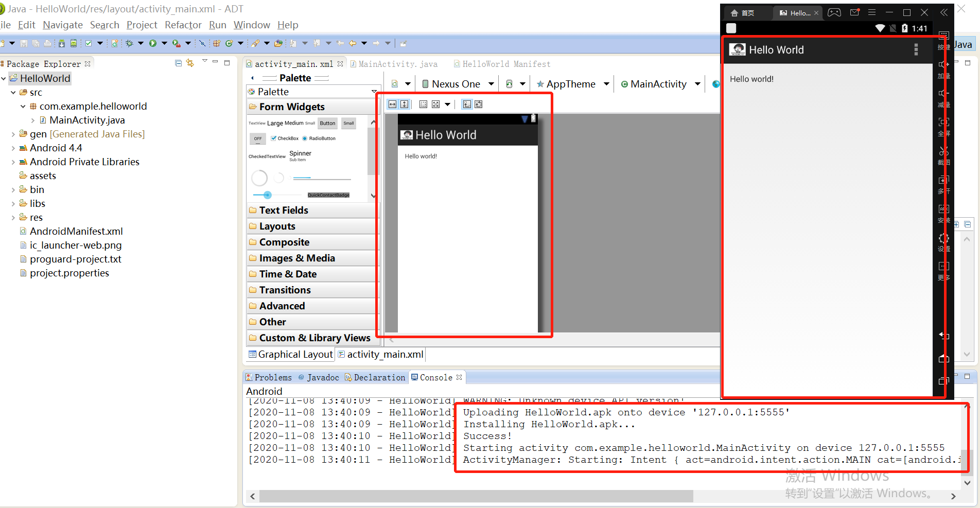
Task: Click the RadioButton widget in Palette
Action: pos(319,138)
